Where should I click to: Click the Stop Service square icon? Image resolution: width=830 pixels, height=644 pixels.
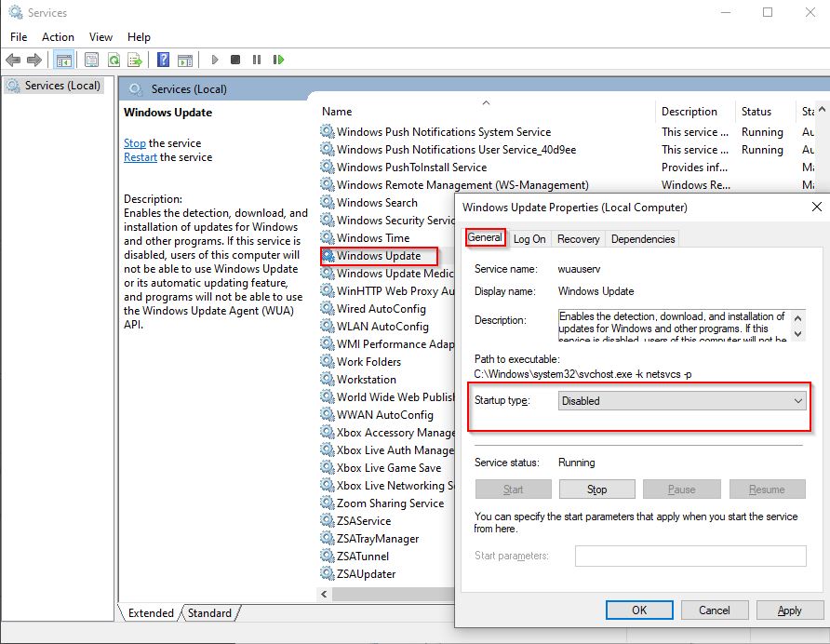(235, 60)
